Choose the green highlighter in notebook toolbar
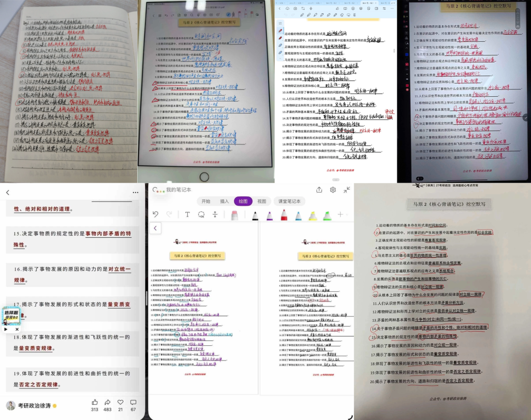Viewport: 531px width, 420px height. (x=327, y=215)
